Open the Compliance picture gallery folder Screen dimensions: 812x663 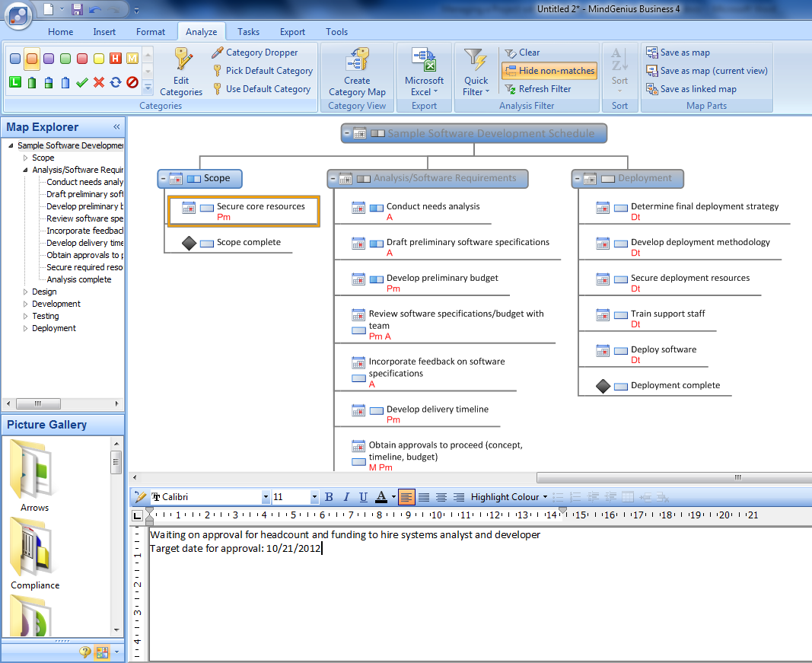35,553
